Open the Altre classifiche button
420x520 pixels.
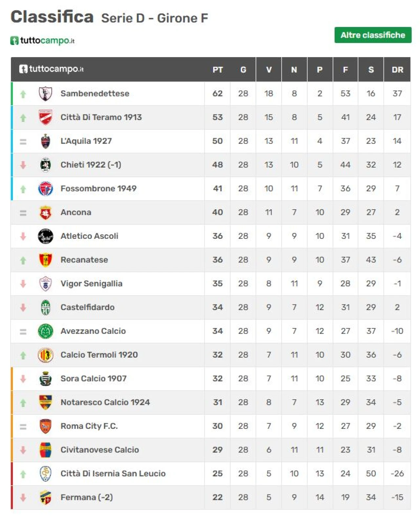pyautogui.click(x=373, y=35)
